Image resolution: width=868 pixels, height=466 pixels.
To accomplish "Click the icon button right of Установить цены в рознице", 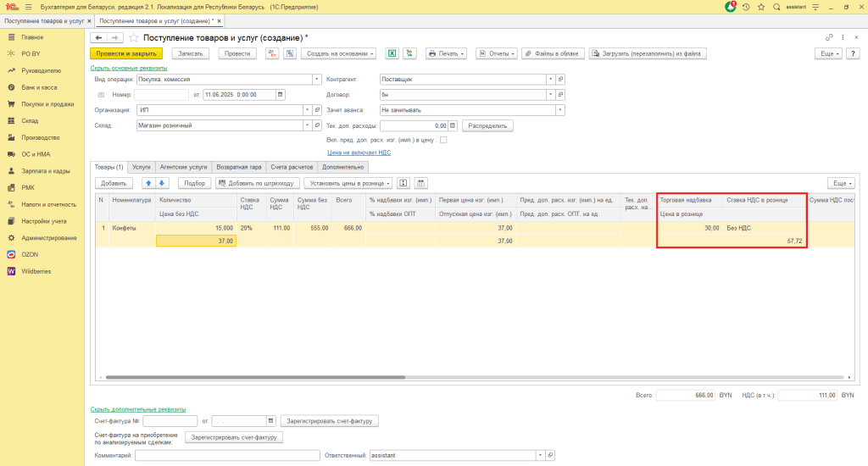I will [x=403, y=183].
